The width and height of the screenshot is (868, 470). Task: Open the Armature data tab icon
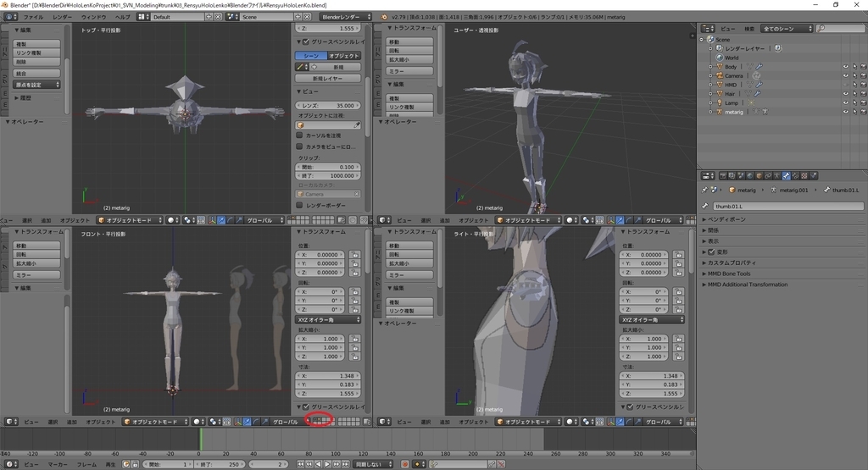[777, 176]
